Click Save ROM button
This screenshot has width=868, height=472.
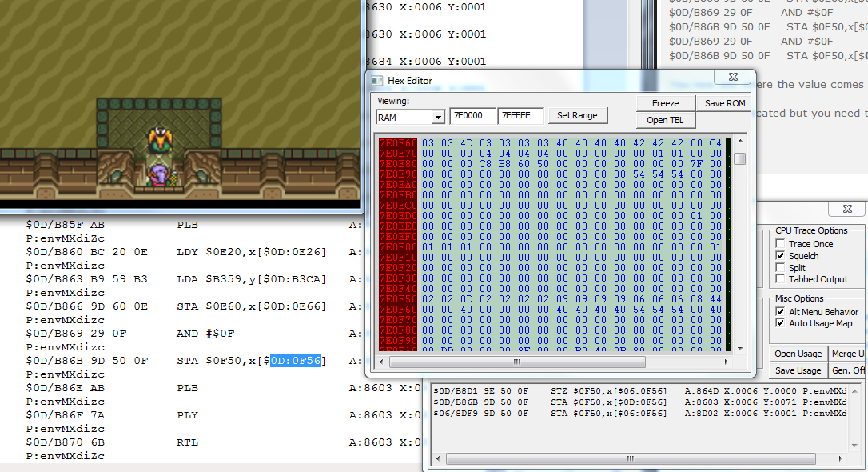coord(725,103)
